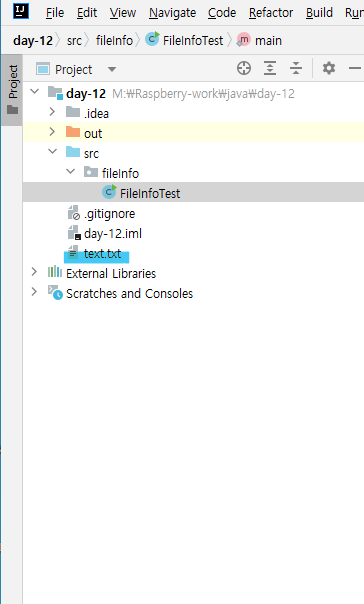This screenshot has width=364, height=604.
Task: Click the Project view title label
Action: tap(74, 70)
